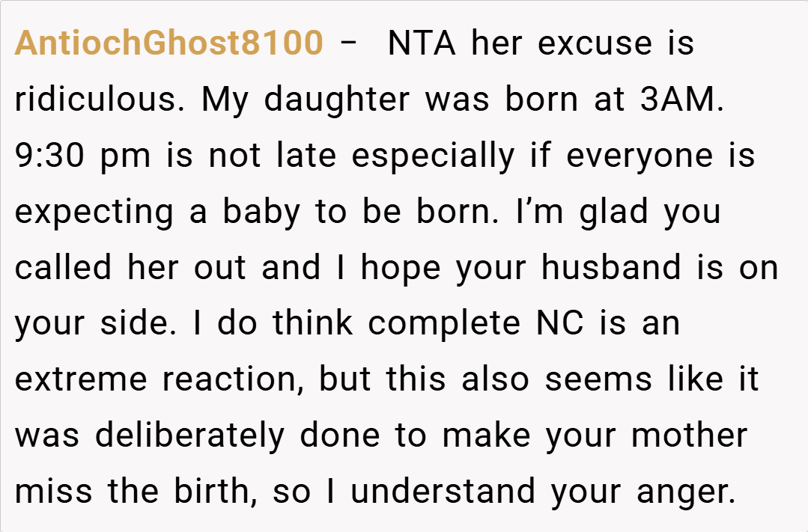Open the AntiochGhost8100 user profile link

168,44
